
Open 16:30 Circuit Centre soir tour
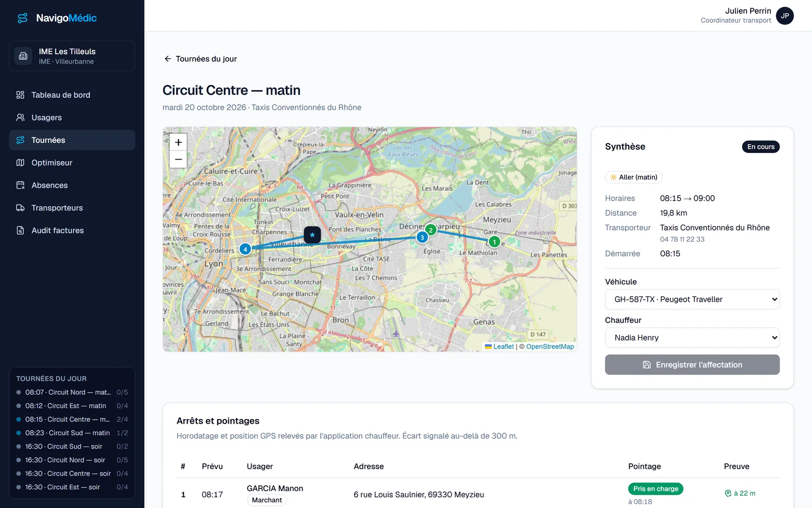[x=72, y=473]
